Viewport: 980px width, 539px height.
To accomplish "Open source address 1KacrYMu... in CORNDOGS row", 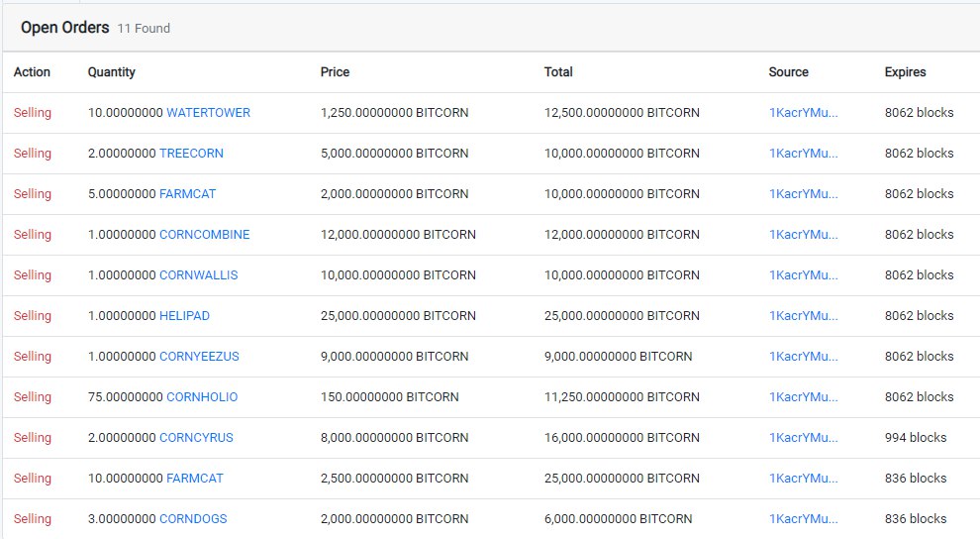I will point(803,519).
